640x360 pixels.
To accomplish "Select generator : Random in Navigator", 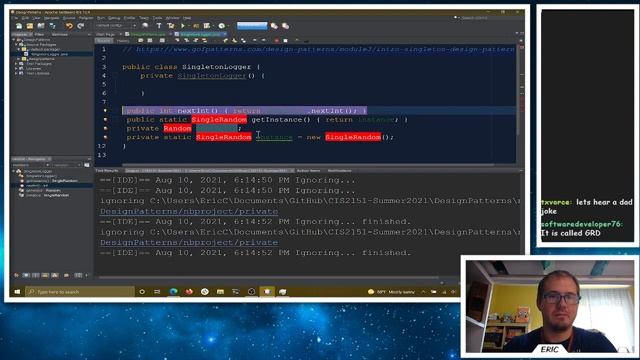I will 43,191.
